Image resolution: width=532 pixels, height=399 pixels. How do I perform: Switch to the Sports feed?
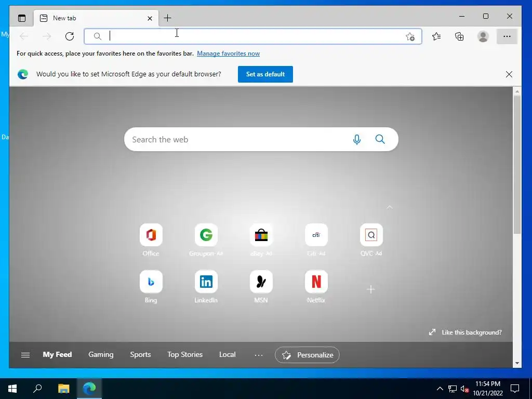[x=140, y=354]
